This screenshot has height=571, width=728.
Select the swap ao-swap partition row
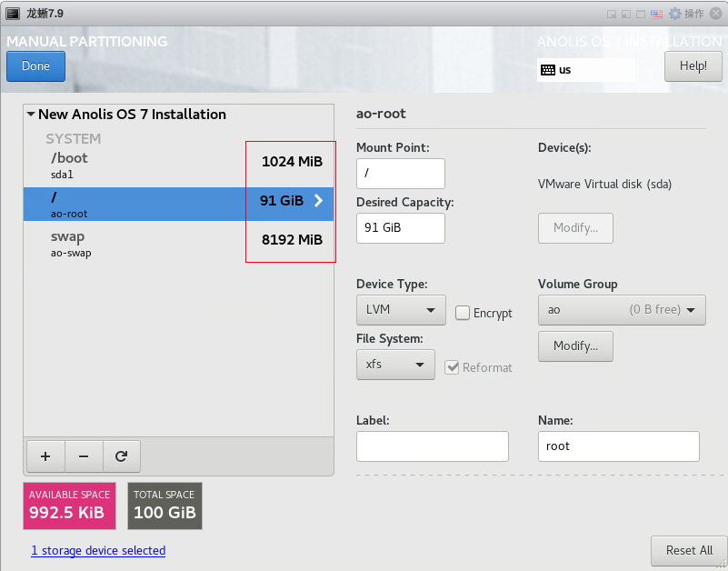[x=178, y=244]
